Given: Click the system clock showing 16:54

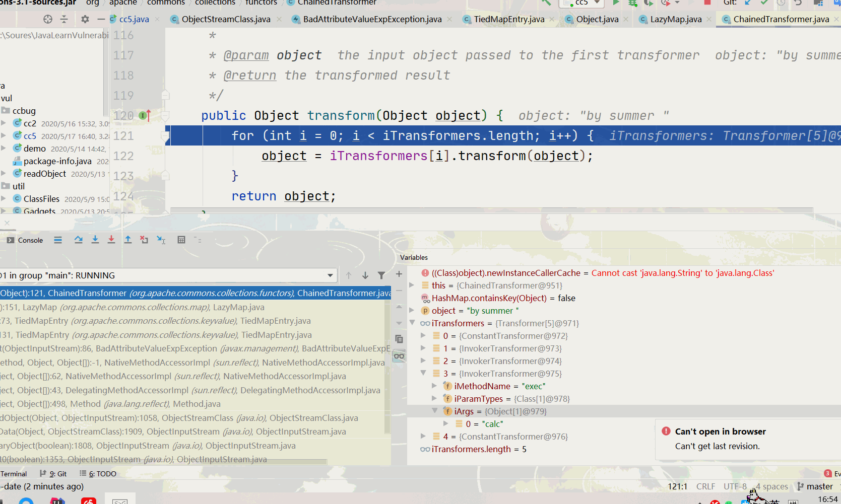Looking at the screenshot, I should pos(827,499).
